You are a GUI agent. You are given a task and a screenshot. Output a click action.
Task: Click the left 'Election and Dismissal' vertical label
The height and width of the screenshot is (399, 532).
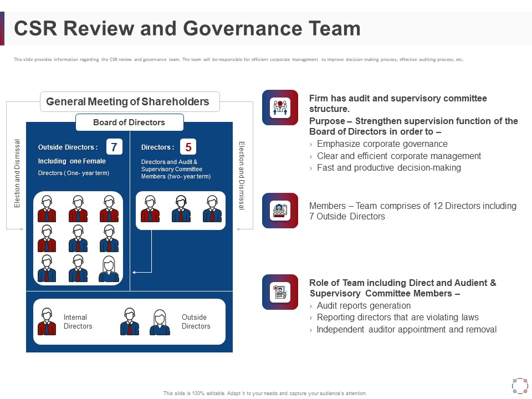pyautogui.click(x=17, y=173)
